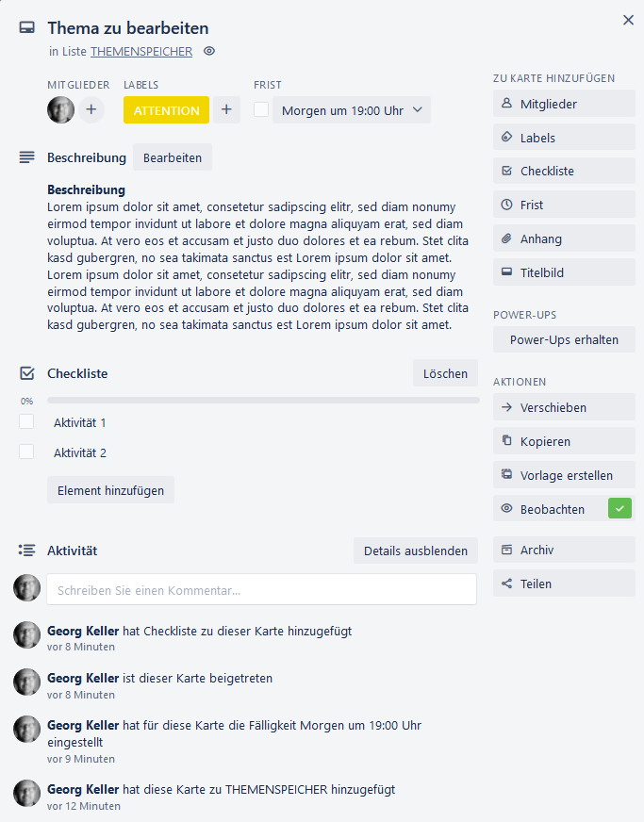This screenshot has height=822, width=644.
Task: Click the eye watch icon beside THEMENSPEICHER
Action: click(209, 51)
